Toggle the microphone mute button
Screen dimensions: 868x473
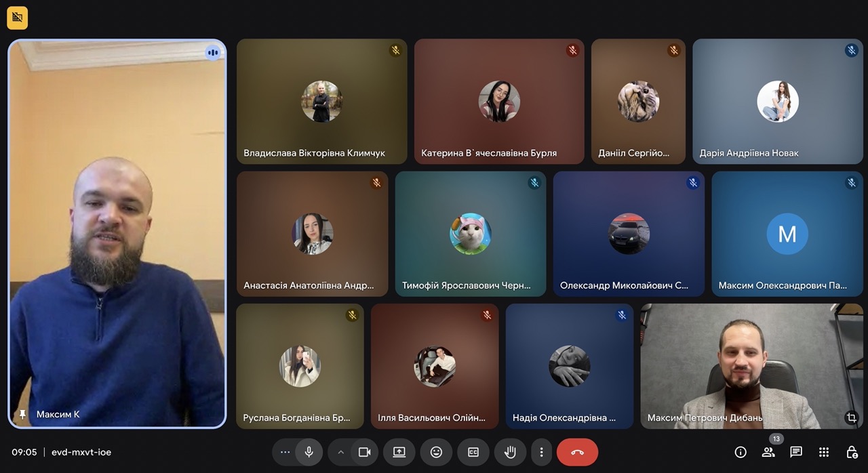coord(309,452)
